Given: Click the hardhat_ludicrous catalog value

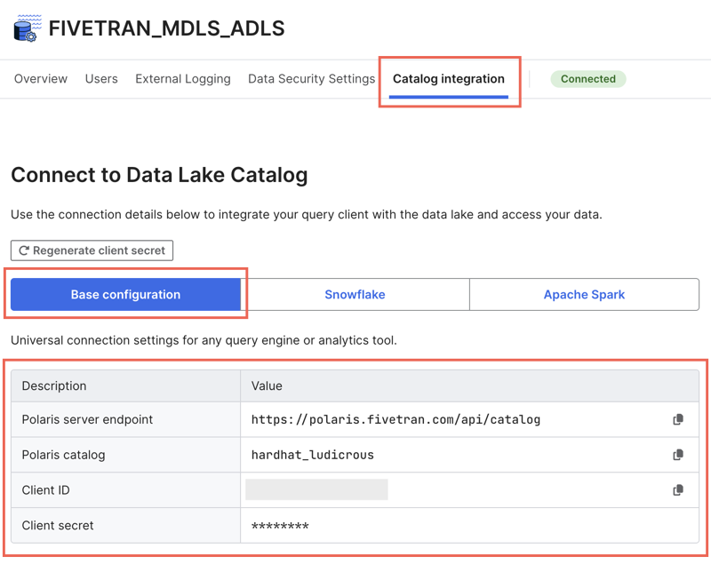Looking at the screenshot, I should (313, 455).
